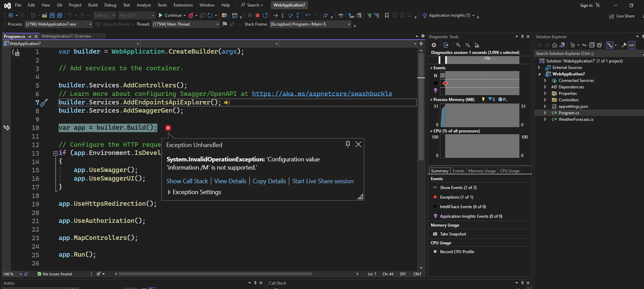
Task: Click the Reset View chart icon in Diagnostic Tools
Action: (477, 45)
